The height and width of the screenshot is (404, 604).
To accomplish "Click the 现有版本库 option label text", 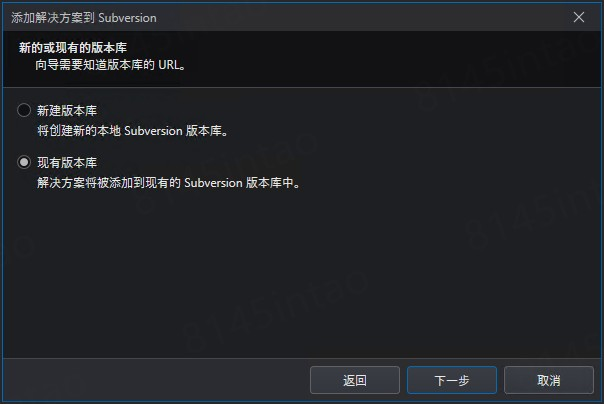I will click(x=67, y=163).
